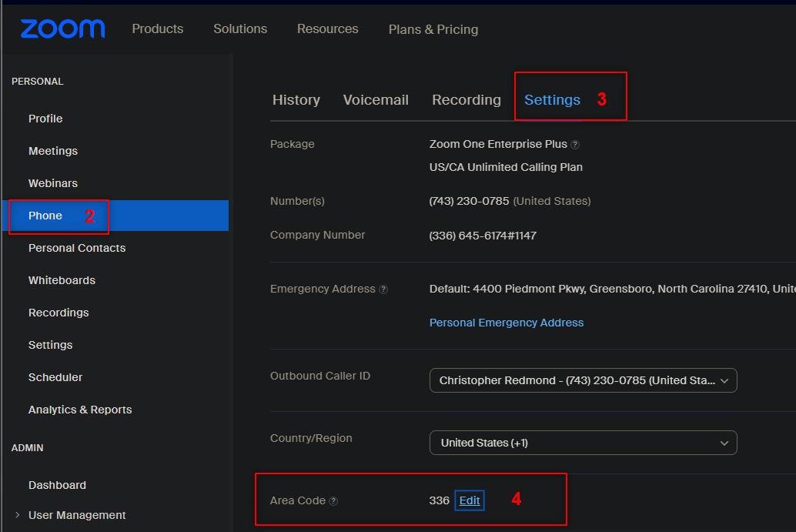Click the Outbound Caller ID label

320,376
